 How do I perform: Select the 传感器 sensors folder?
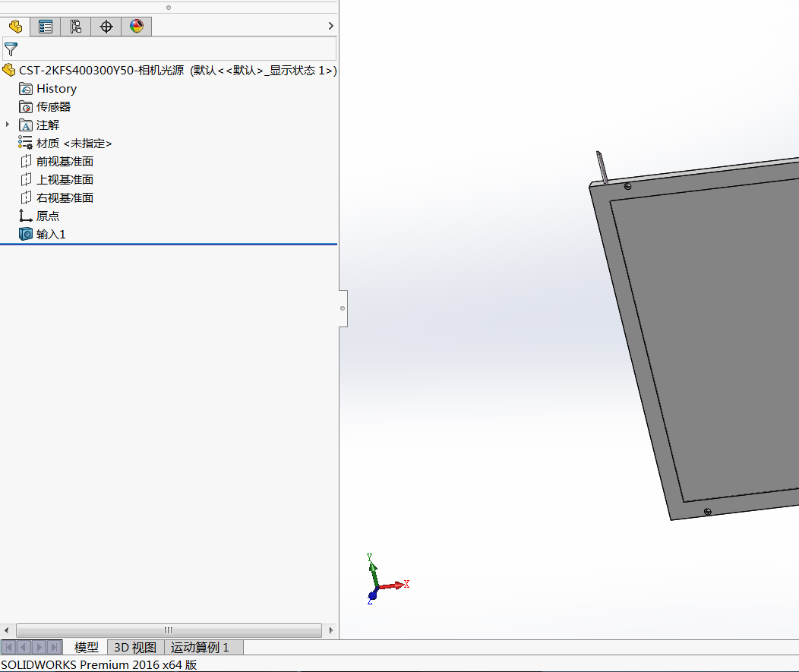pyautogui.click(x=53, y=107)
